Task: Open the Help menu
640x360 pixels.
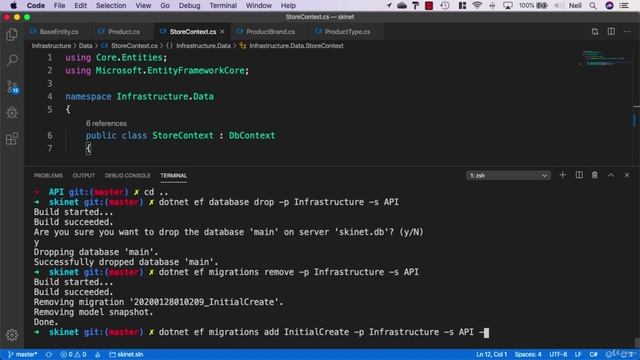Action: 288,5
